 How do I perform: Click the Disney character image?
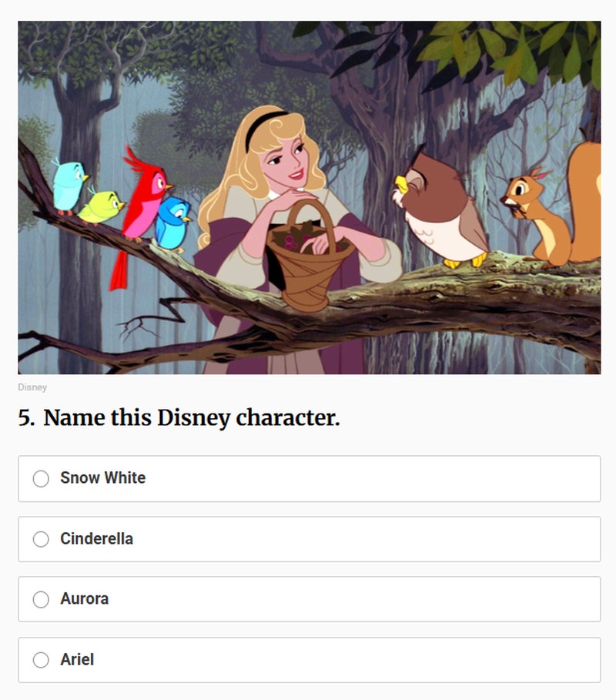(308, 200)
